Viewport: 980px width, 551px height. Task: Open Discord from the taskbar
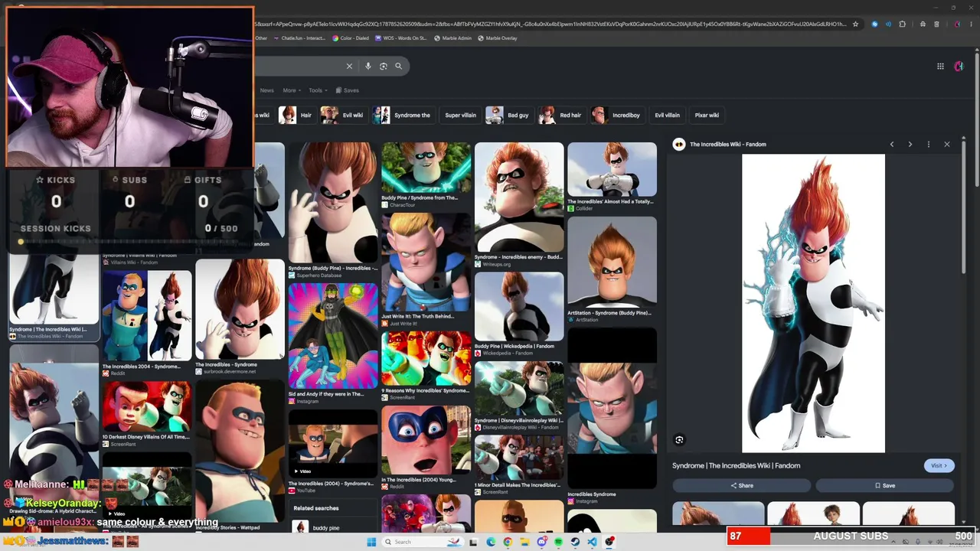point(541,542)
